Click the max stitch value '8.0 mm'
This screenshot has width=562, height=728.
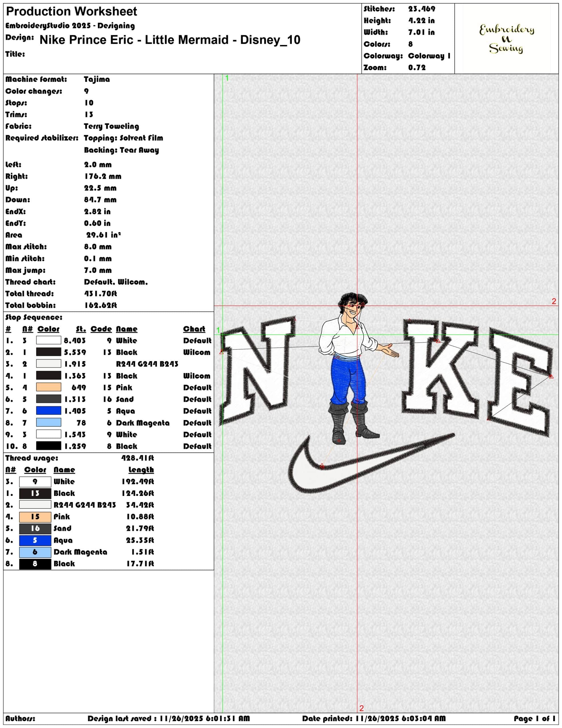[x=98, y=247]
